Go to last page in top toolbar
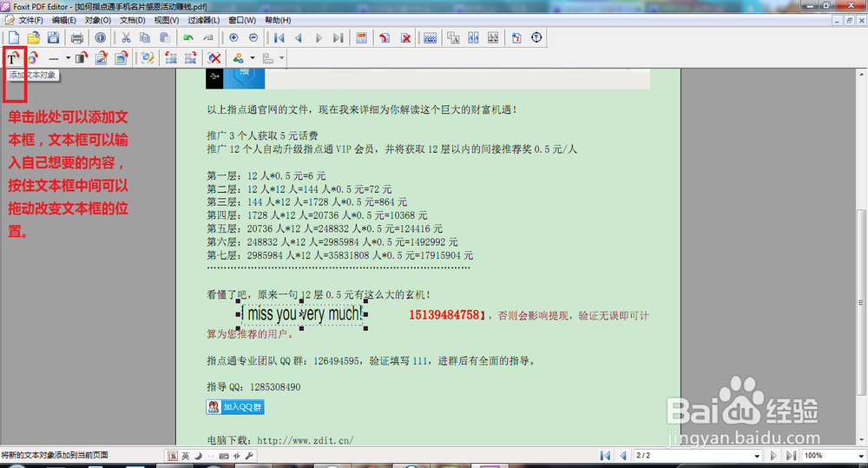The height and width of the screenshot is (468, 868). coord(339,37)
